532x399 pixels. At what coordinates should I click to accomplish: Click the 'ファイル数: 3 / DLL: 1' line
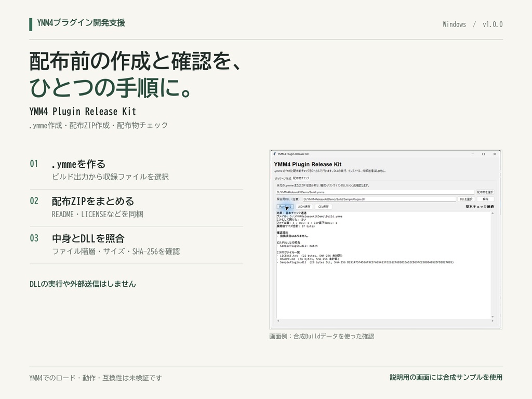coord(307,223)
